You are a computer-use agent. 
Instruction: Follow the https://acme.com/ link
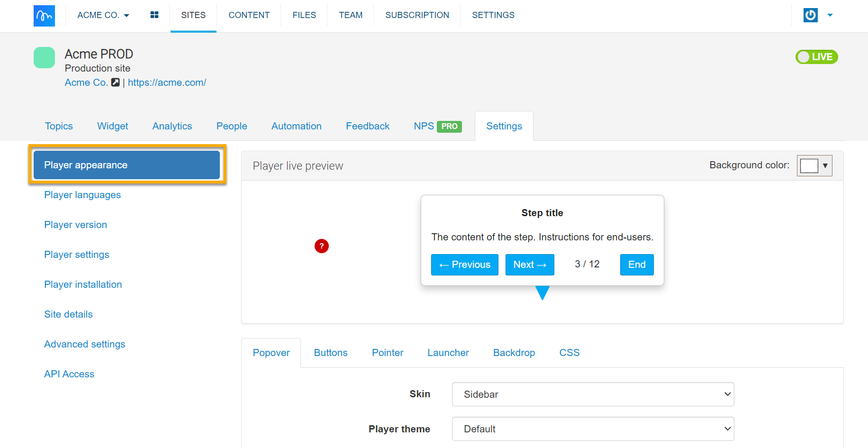pyautogui.click(x=167, y=82)
